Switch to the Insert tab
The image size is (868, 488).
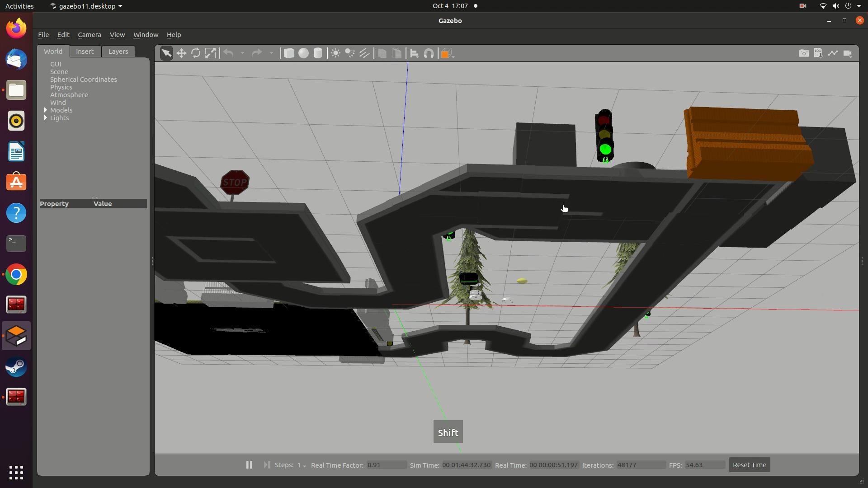click(85, 52)
